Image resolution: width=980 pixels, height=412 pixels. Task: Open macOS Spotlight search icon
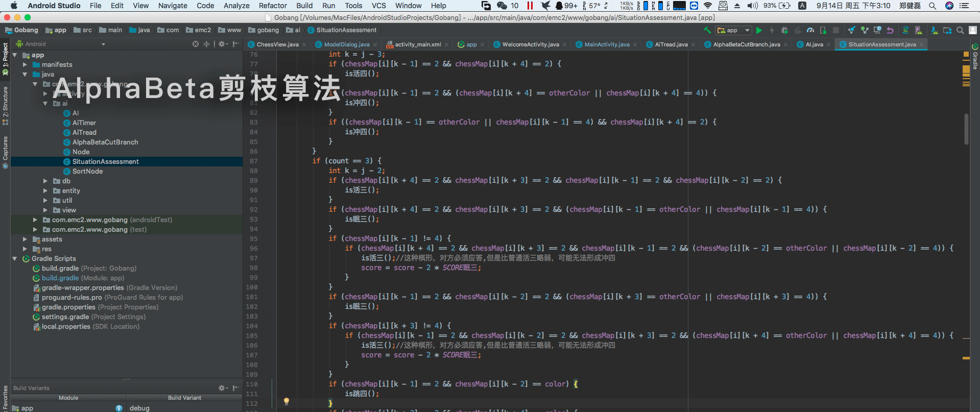click(x=933, y=6)
